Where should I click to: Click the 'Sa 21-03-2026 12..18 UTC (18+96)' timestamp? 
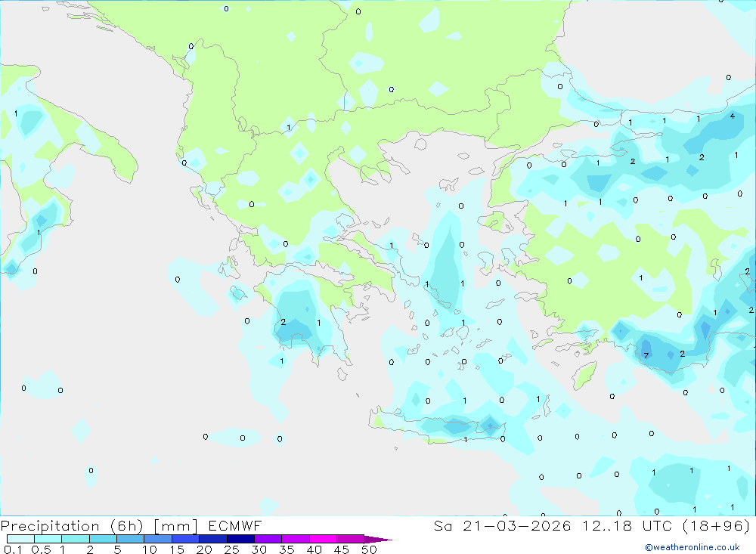(x=592, y=526)
